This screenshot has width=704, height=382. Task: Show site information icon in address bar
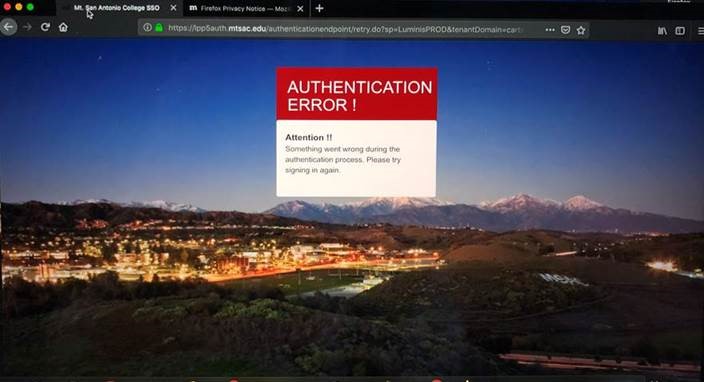(147, 28)
